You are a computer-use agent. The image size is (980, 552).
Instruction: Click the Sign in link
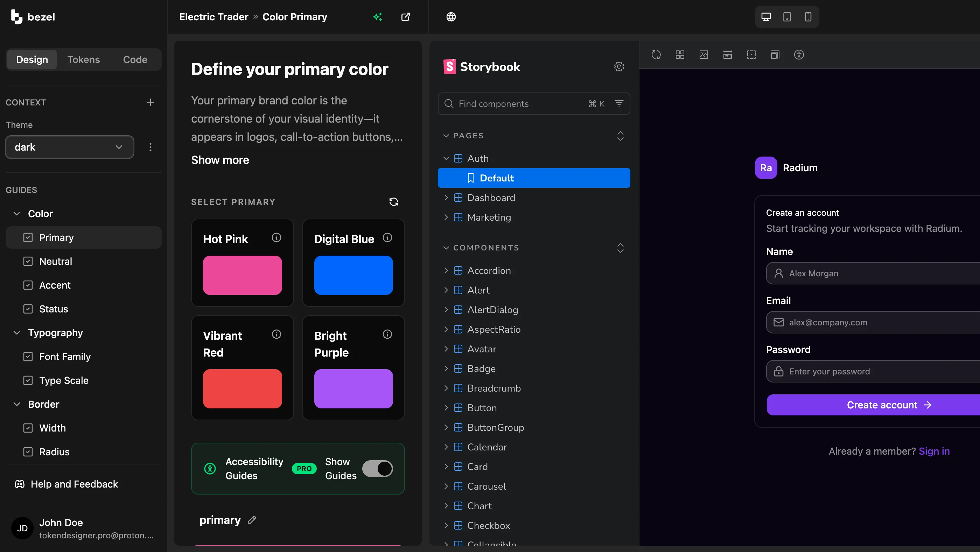(x=934, y=451)
